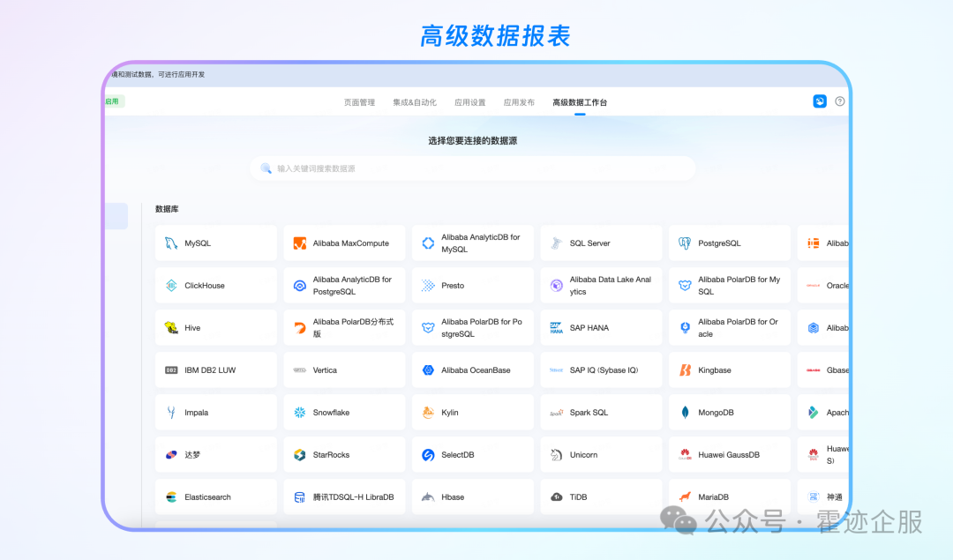The width and height of the screenshot is (953, 560).
Task: Click the Alibaba Data Lake Analytics icon
Action: pyautogui.click(x=556, y=286)
